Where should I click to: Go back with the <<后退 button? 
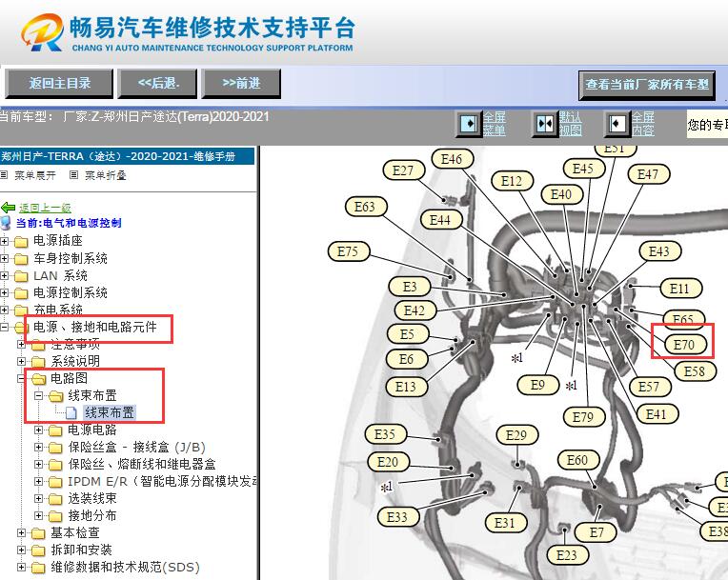point(157,84)
